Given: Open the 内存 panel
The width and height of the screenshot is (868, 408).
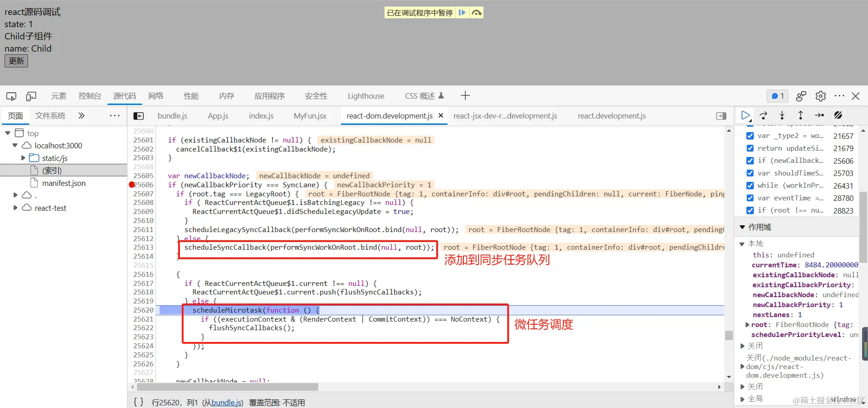Looking at the screenshot, I should (x=226, y=96).
